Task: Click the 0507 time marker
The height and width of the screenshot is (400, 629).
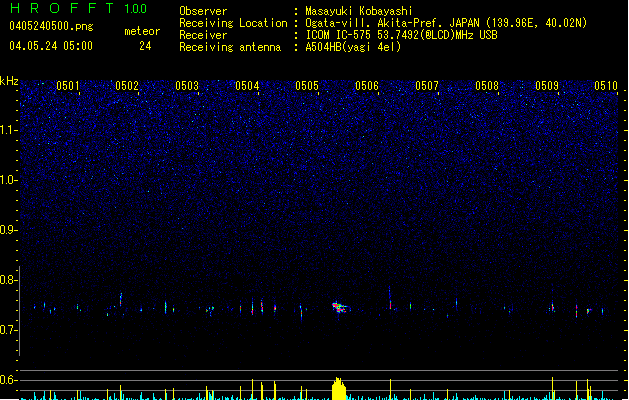Action: (427, 86)
